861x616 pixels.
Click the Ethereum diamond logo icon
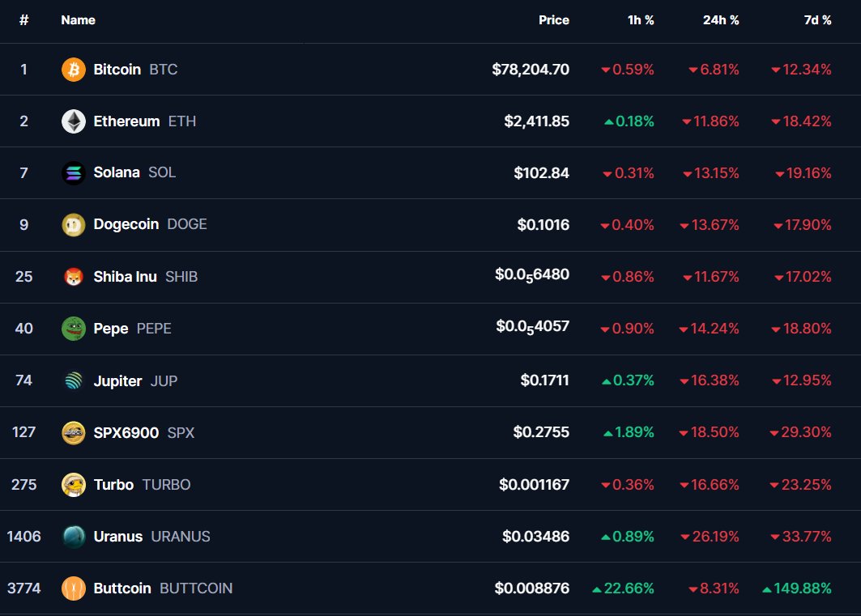(74, 121)
